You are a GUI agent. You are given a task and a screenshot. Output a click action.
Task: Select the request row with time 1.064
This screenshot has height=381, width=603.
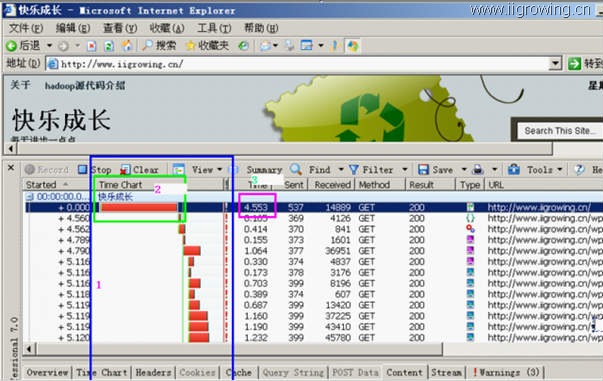pyautogui.click(x=313, y=251)
